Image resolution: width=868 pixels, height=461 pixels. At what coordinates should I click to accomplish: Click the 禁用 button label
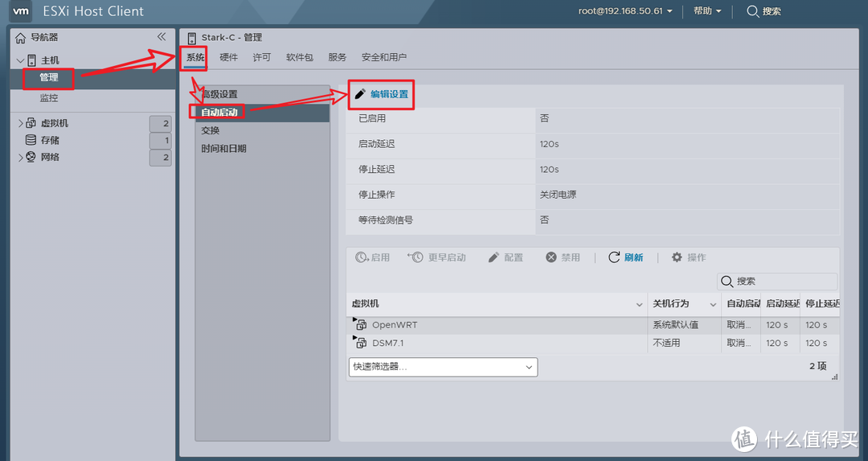(571, 257)
